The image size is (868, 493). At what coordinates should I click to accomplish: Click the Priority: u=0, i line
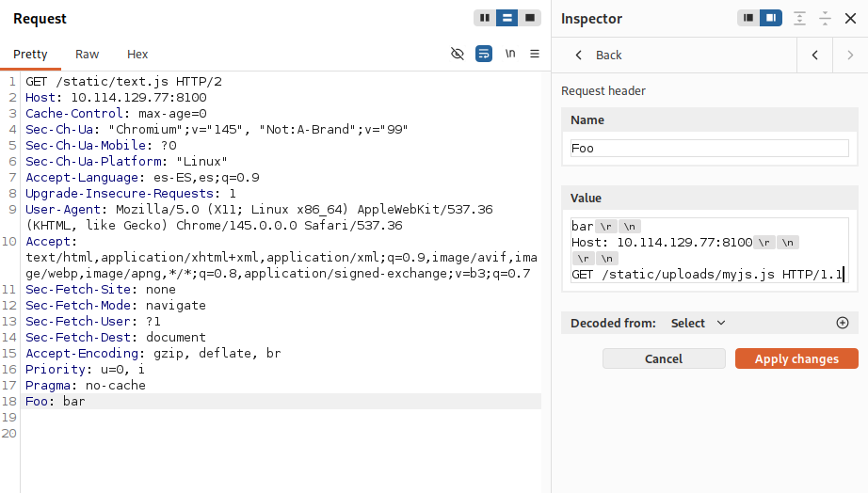click(85, 369)
